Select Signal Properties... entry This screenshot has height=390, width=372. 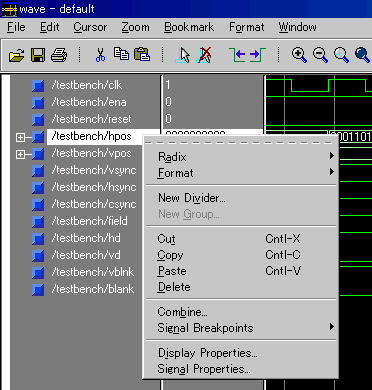(x=204, y=369)
